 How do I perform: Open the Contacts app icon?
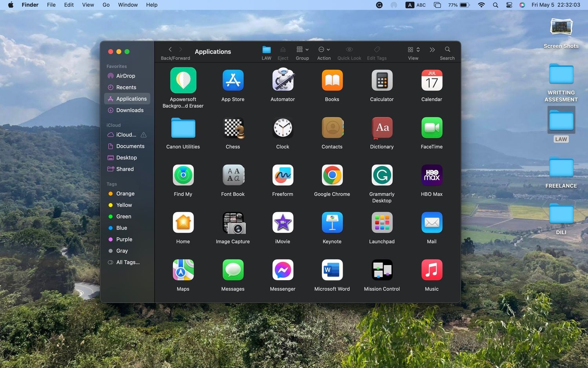[332, 128]
